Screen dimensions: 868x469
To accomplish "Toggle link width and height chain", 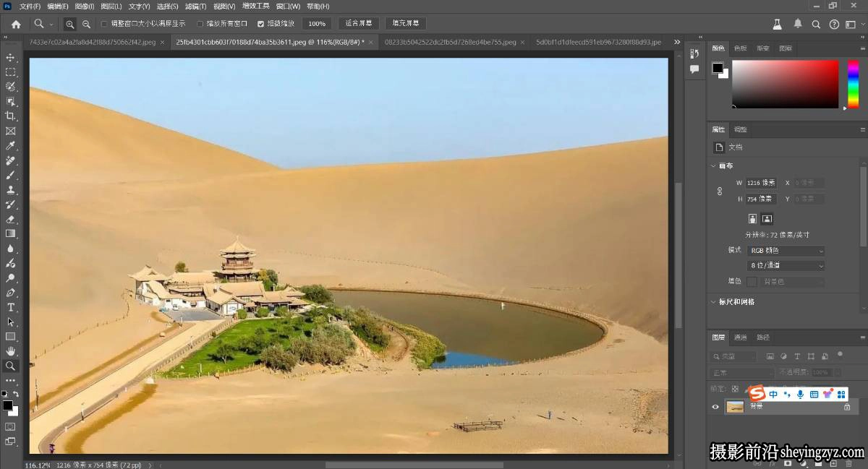I will click(719, 192).
